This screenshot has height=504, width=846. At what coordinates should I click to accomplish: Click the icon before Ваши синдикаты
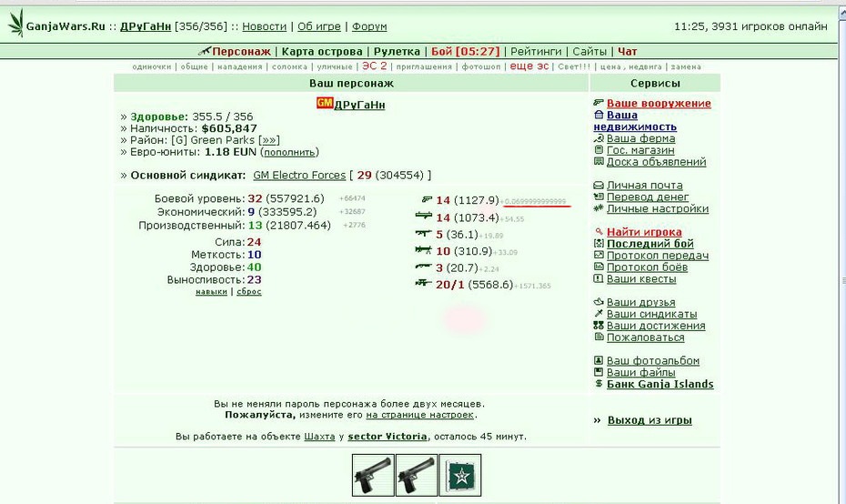(599, 314)
